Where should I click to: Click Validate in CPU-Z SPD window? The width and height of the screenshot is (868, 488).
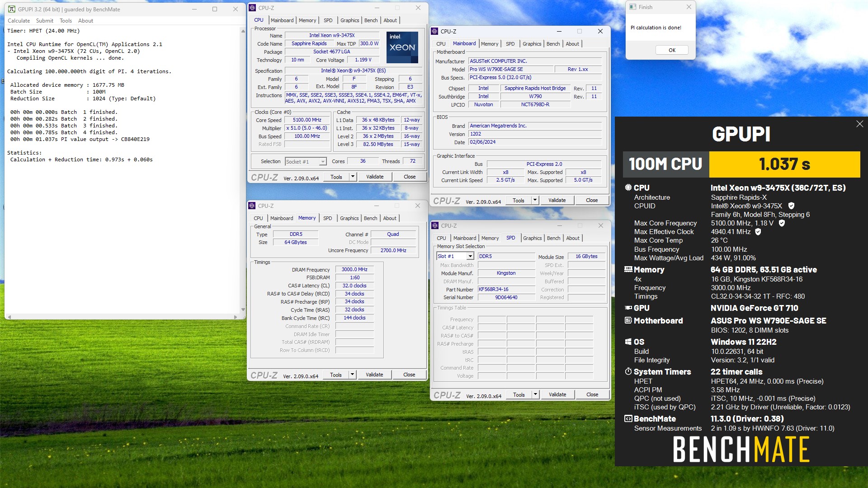[557, 394]
